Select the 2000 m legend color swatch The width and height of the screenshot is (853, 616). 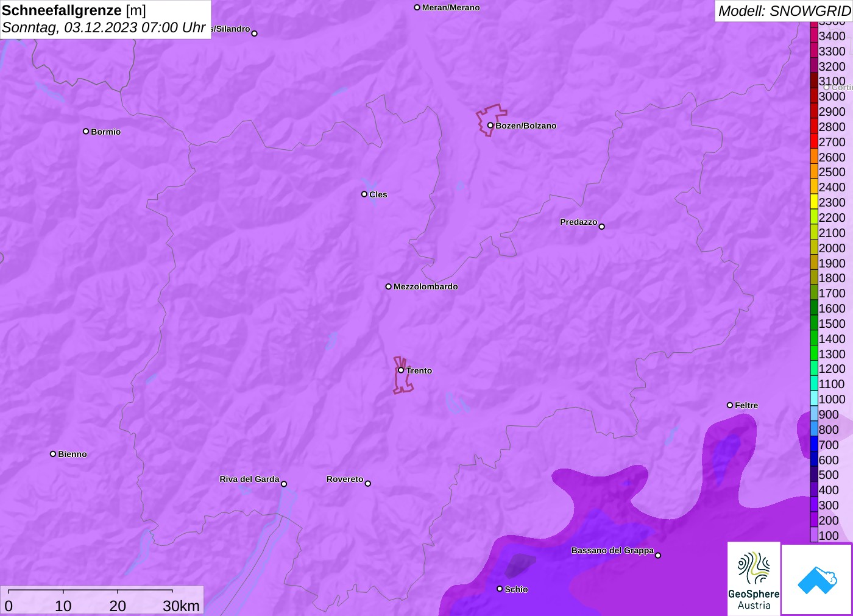(x=814, y=247)
